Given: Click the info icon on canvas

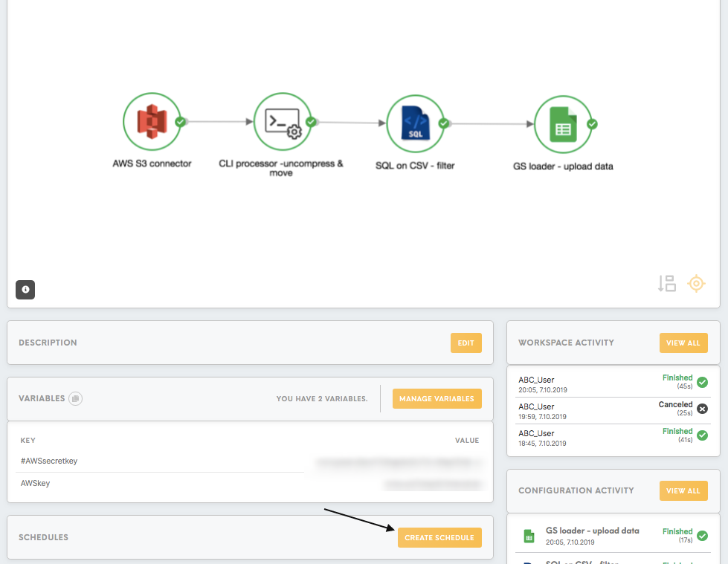Looking at the screenshot, I should coord(25,289).
